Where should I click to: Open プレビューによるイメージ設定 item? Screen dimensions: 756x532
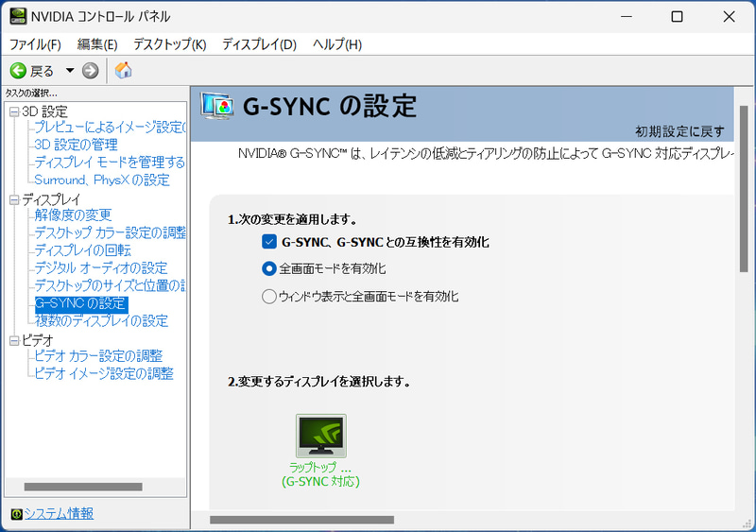[x=110, y=128]
